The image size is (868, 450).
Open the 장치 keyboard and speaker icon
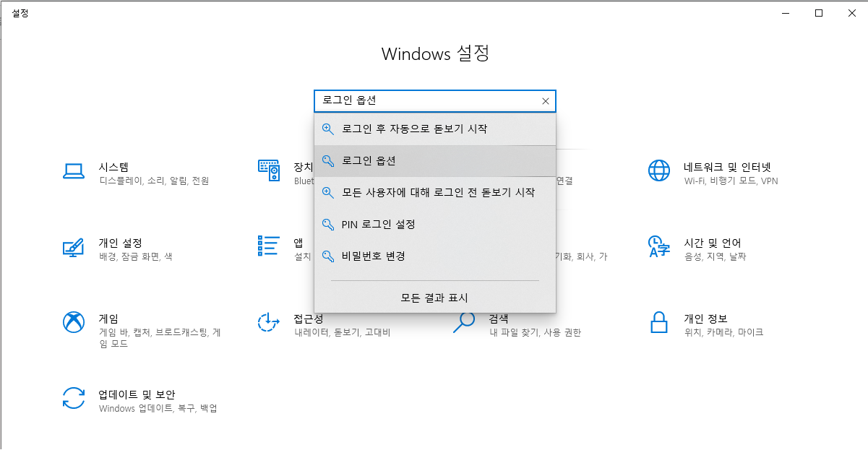click(269, 171)
